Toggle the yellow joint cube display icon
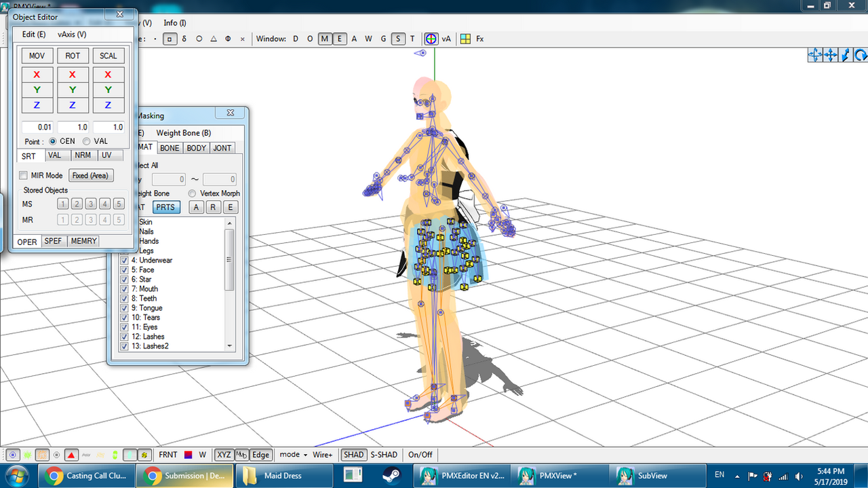The width and height of the screenshot is (868, 488). tap(144, 455)
